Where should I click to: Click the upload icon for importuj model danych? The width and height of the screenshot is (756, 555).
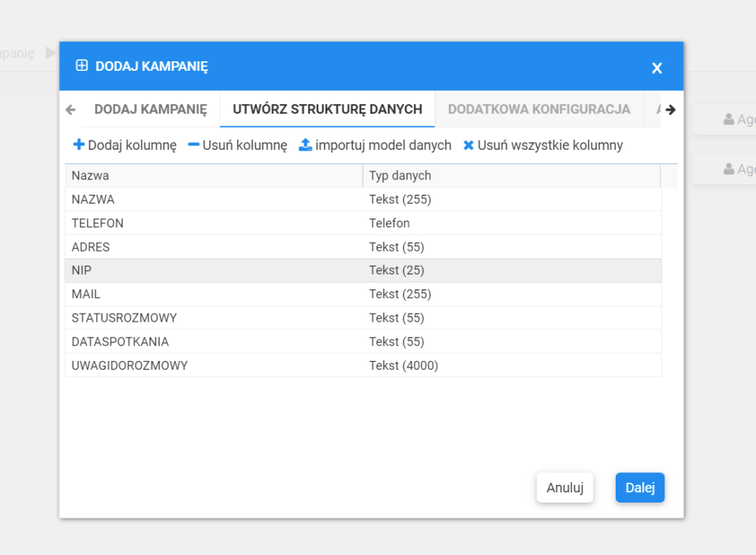click(306, 145)
